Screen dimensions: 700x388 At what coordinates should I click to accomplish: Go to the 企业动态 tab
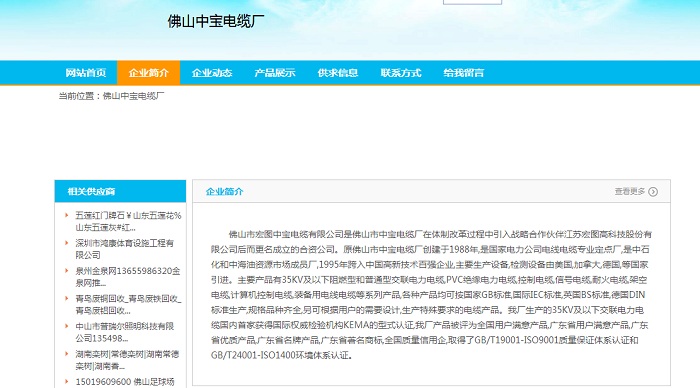pyautogui.click(x=212, y=73)
